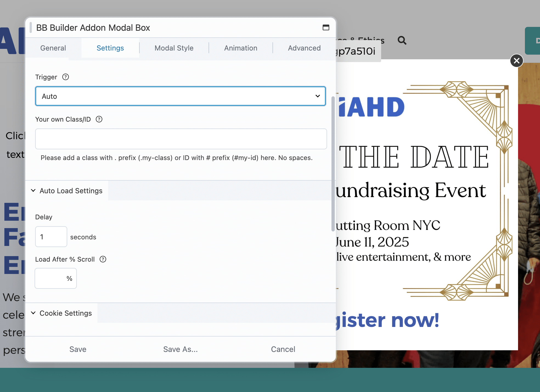Click the Save As... button

click(180, 349)
